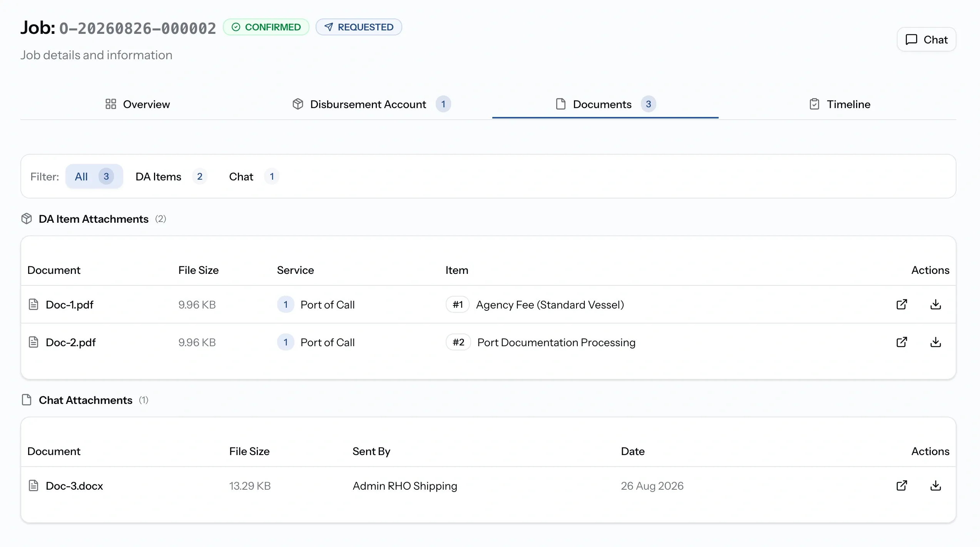This screenshot has height=547, width=980.
Task: Open the Chat panel button
Action: 926,39
